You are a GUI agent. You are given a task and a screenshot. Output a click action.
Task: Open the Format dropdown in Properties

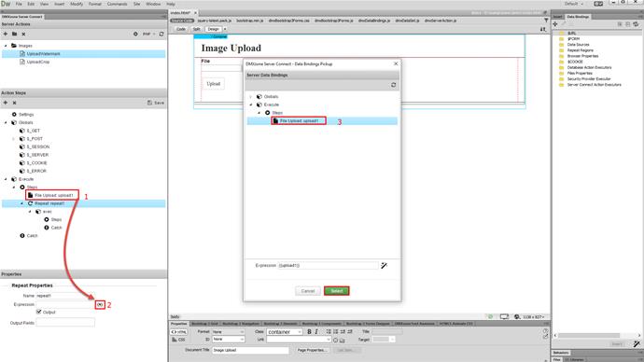[x=229, y=331]
